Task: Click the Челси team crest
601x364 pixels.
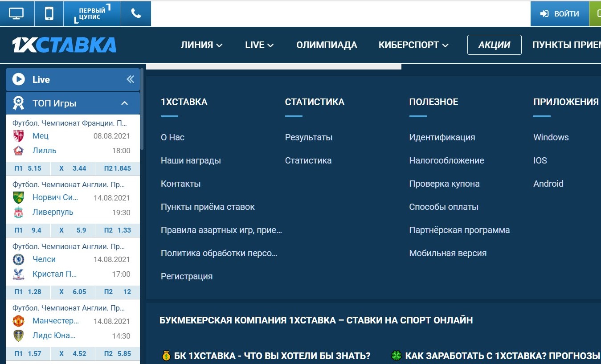Action: pos(18,259)
